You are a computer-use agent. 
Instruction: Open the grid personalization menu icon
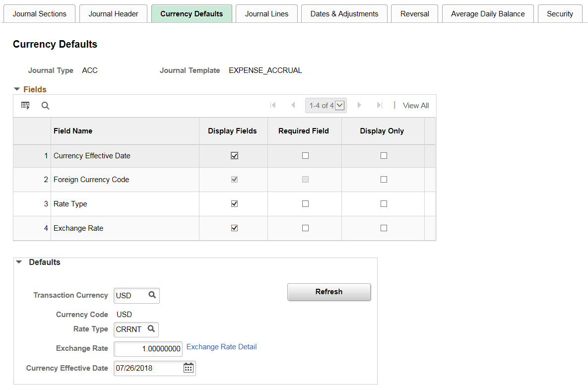[25, 105]
